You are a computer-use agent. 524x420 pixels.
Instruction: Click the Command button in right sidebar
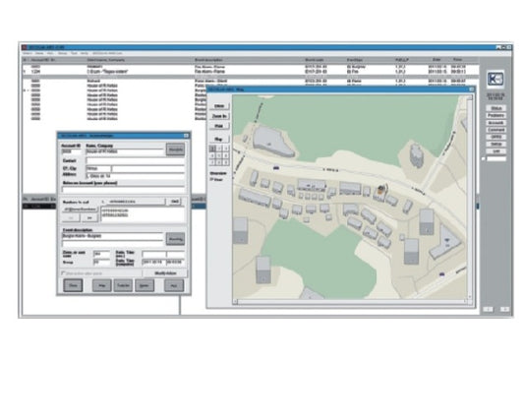coord(495,130)
